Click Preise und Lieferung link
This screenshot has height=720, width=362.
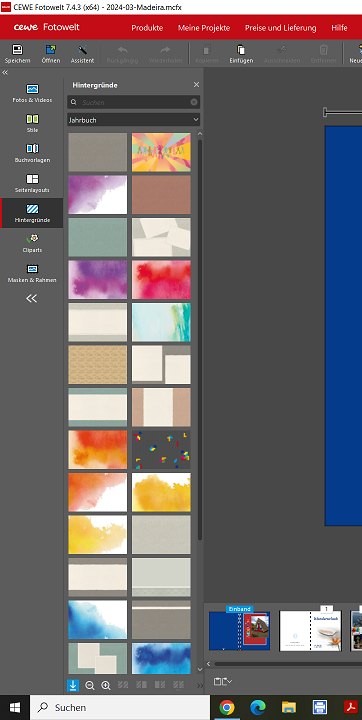[x=280, y=28]
